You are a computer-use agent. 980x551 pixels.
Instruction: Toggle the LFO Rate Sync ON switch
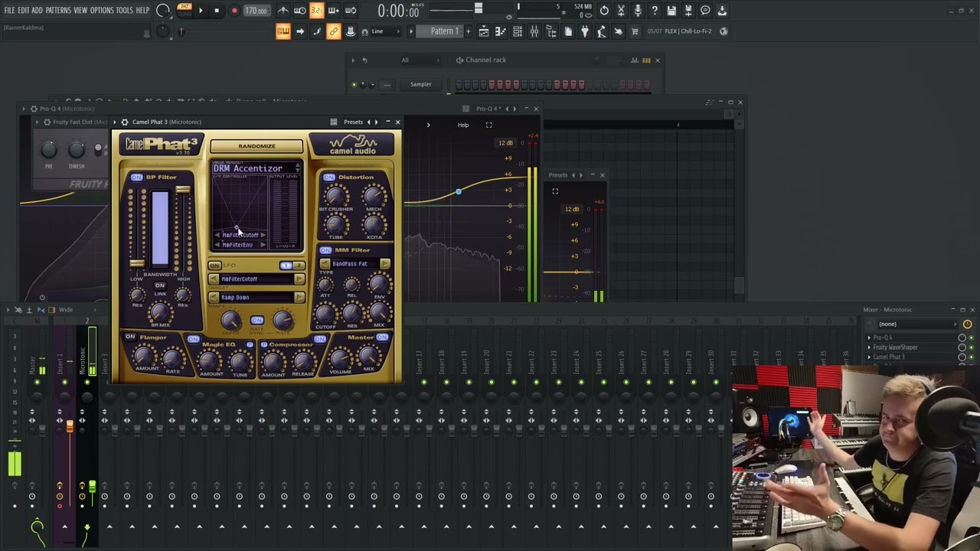click(256, 321)
